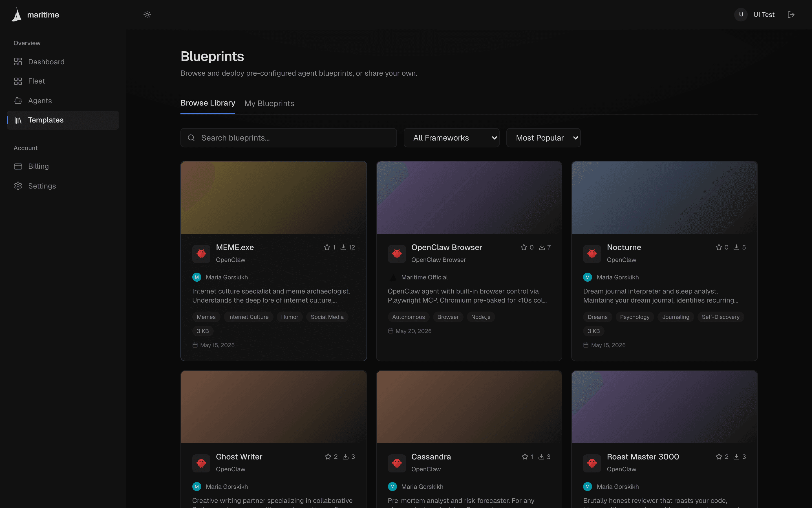812x508 pixels.
Task: Click the maritime sailboat logo
Action: [x=16, y=14]
